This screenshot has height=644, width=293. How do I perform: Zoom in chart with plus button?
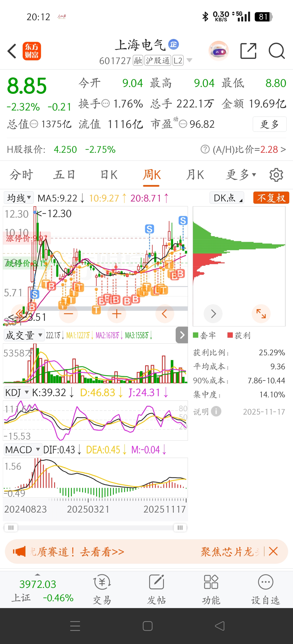[x=116, y=314]
